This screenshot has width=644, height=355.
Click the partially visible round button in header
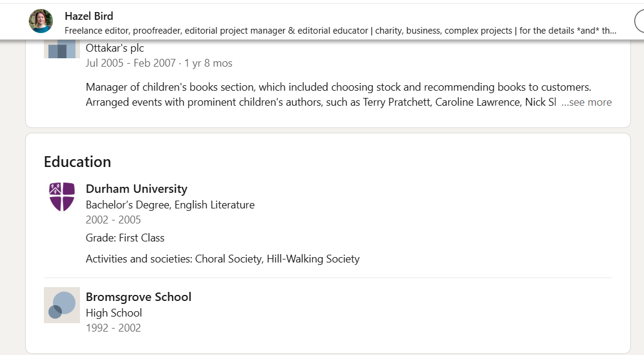tap(639, 22)
